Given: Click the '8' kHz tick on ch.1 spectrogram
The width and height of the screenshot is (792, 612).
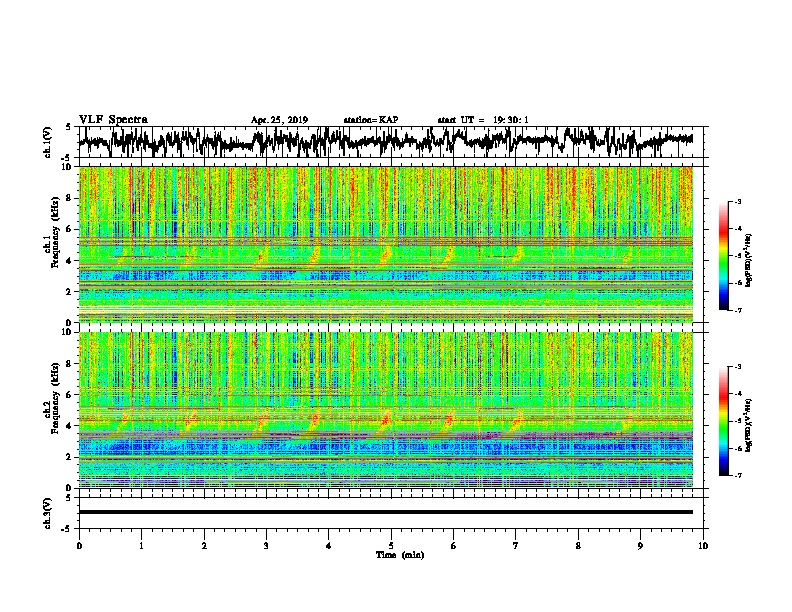Looking at the screenshot, I should 70,198.
